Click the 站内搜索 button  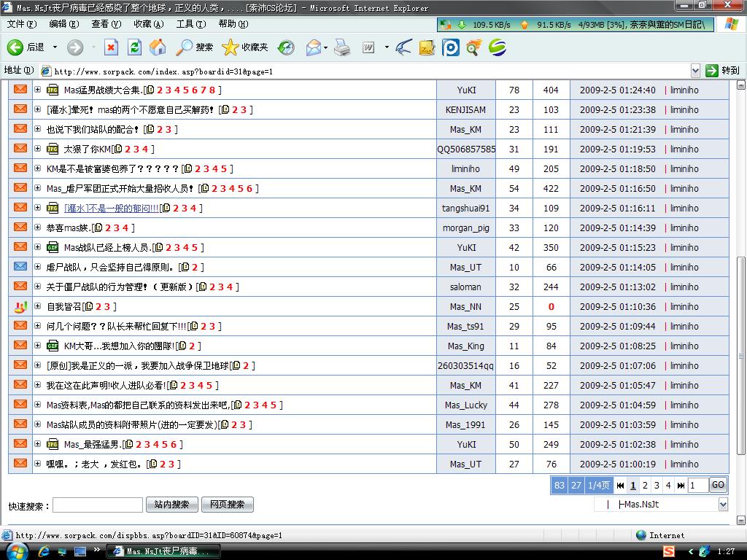click(171, 504)
